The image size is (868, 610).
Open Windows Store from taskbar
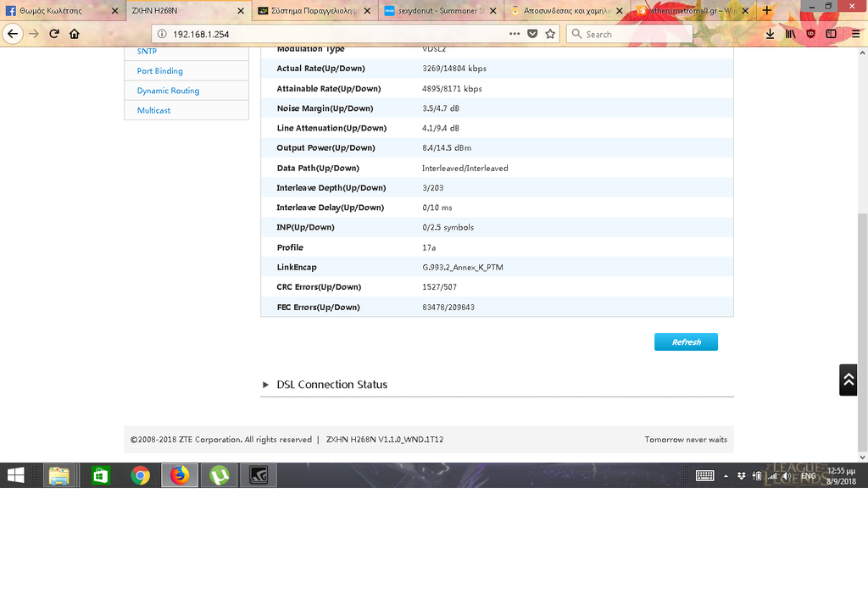pos(100,475)
